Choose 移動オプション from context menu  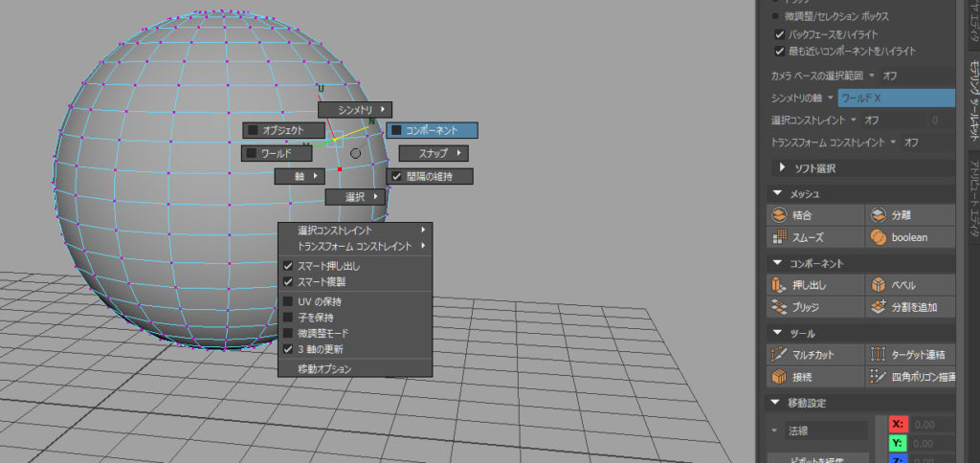pyautogui.click(x=355, y=369)
